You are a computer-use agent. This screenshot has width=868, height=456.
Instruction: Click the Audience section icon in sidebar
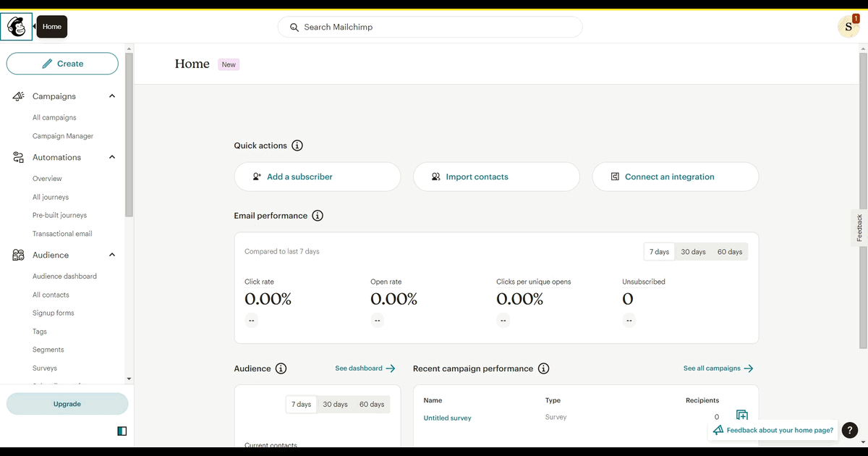pos(19,255)
